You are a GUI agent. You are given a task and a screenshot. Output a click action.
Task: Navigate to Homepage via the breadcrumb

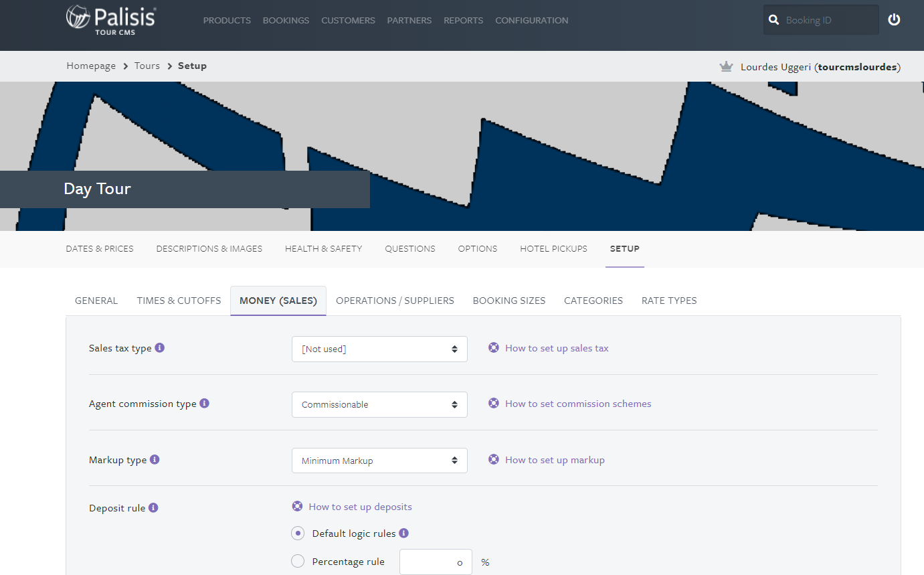pyautogui.click(x=91, y=66)
